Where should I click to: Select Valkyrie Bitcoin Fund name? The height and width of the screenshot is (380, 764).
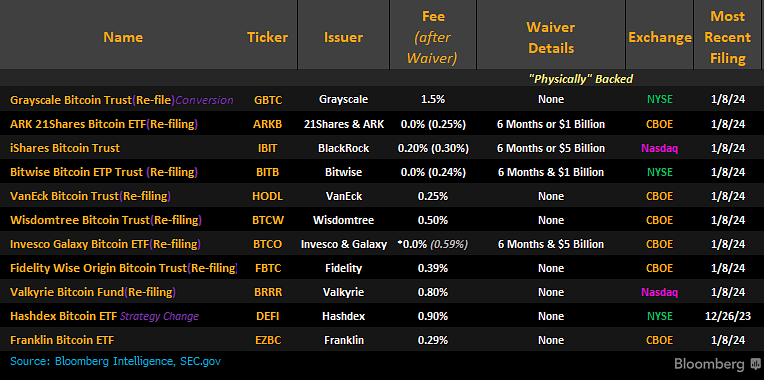[67, 292]
